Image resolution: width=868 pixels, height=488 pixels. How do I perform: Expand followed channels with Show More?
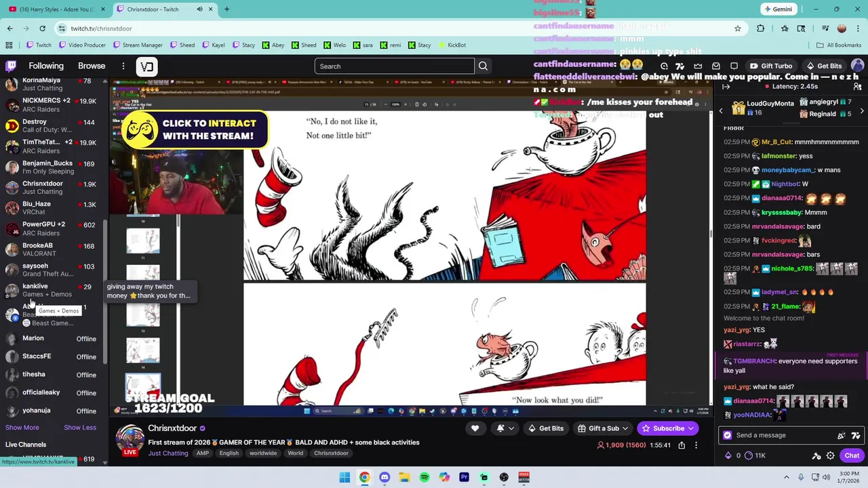point(22,428)
